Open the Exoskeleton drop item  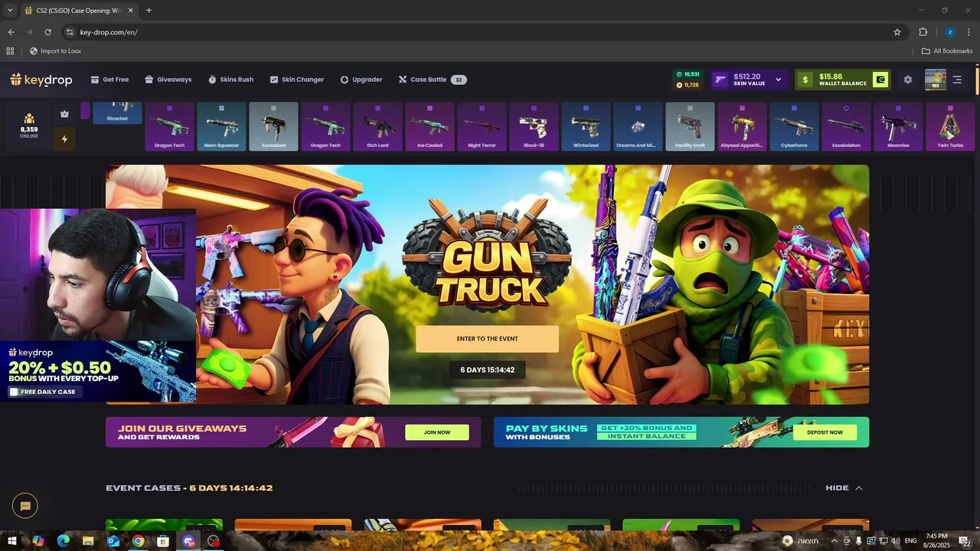pyautogui.click(x=846, y=126)
